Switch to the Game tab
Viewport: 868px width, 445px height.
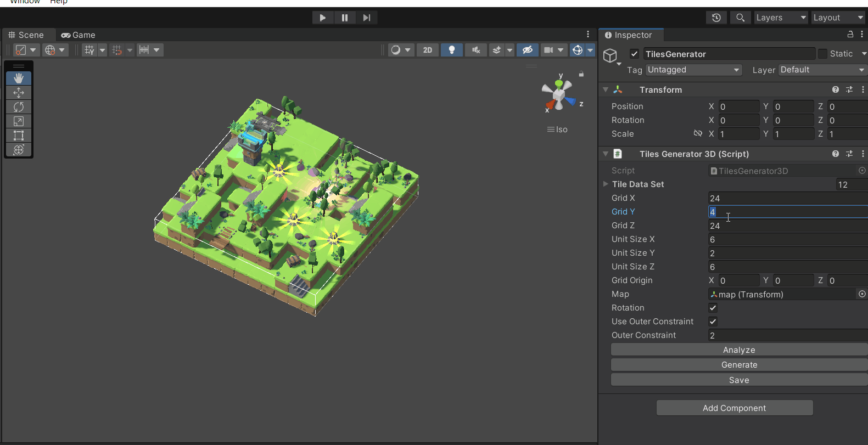point(78,35)
